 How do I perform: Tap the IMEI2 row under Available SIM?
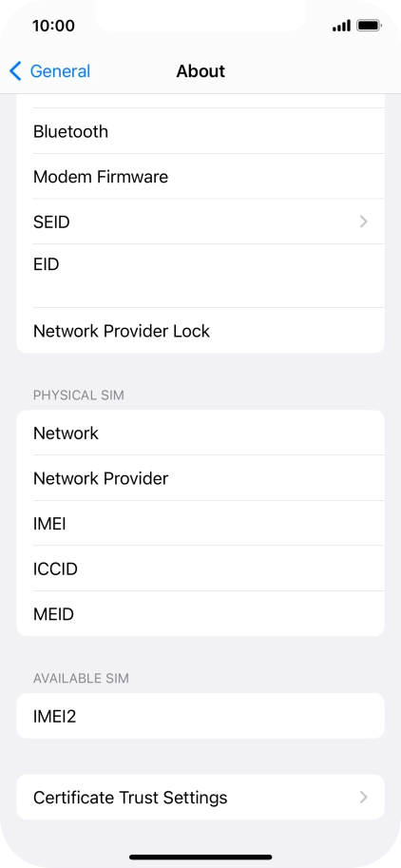coord(200,716)
